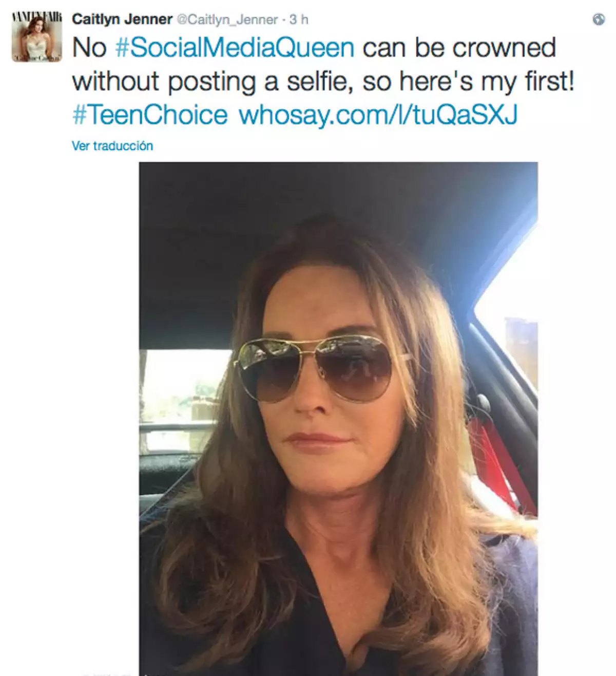The width and height of the screenshot is (616, 676).
Task: Click the tweet text "can be crowned"
Action: 459,48
